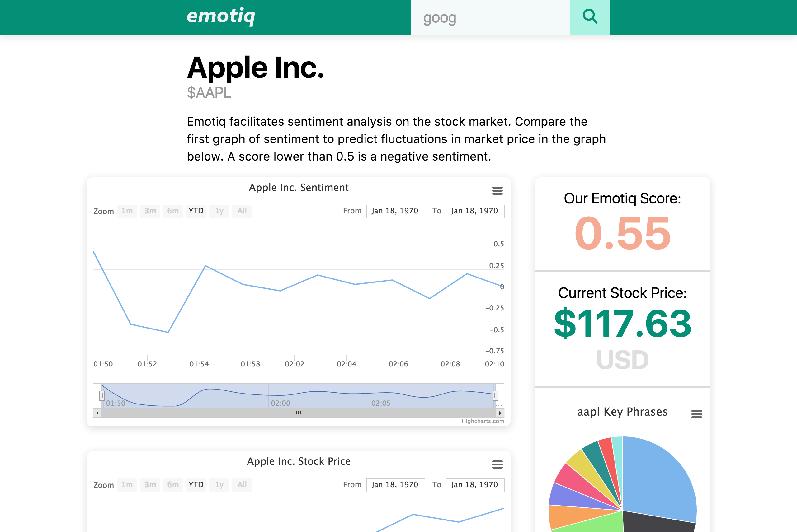
Task: Click the left navigator range handle
Action: (101, 396)
